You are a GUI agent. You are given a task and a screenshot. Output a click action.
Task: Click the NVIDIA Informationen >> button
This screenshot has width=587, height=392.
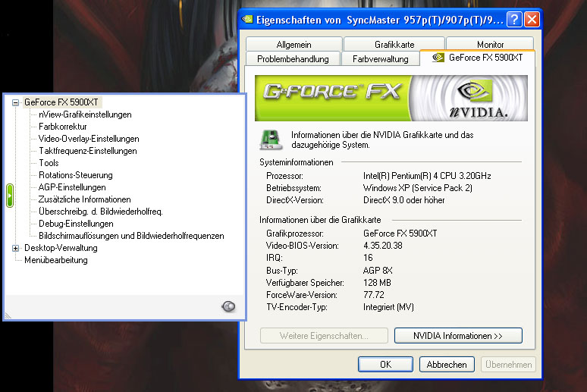[x=458, y=336]
